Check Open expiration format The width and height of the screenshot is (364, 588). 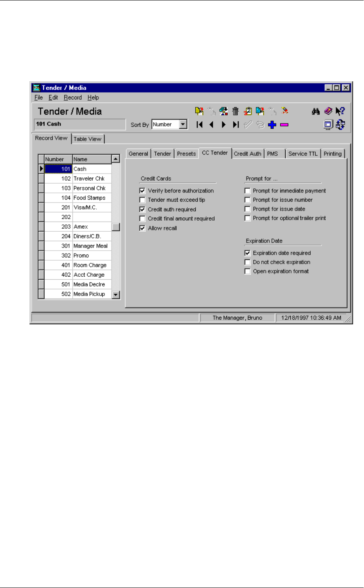pyautogui.click(x=247, y=272)
